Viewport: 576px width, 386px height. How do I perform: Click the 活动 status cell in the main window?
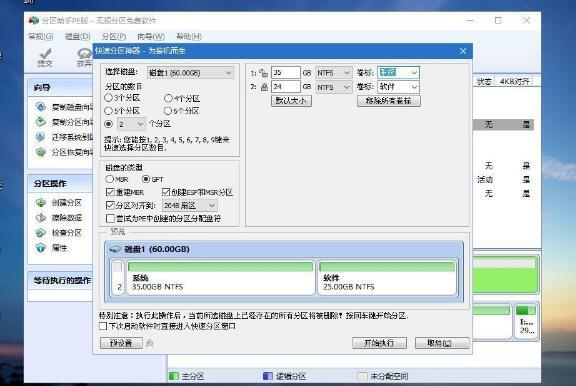[485, 180]
